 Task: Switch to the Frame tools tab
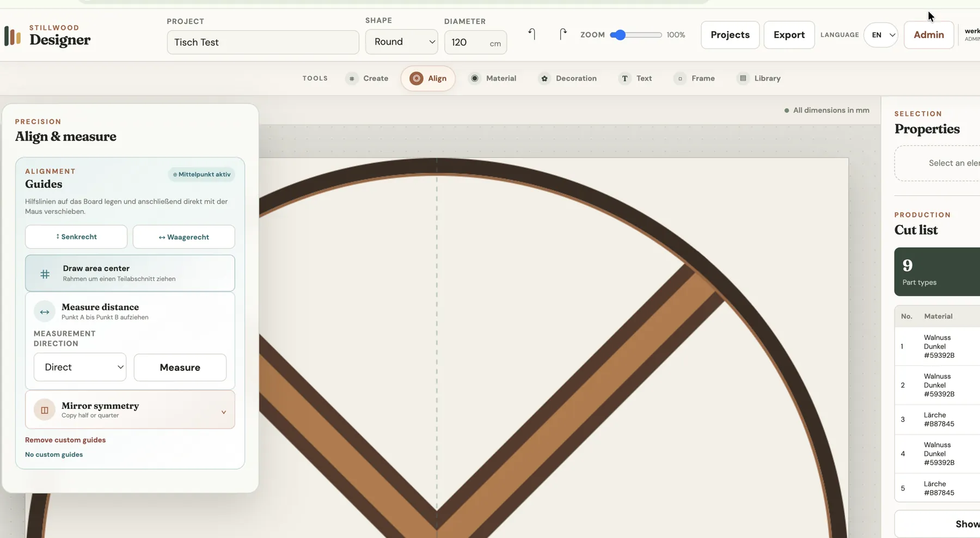click(694, 78)
